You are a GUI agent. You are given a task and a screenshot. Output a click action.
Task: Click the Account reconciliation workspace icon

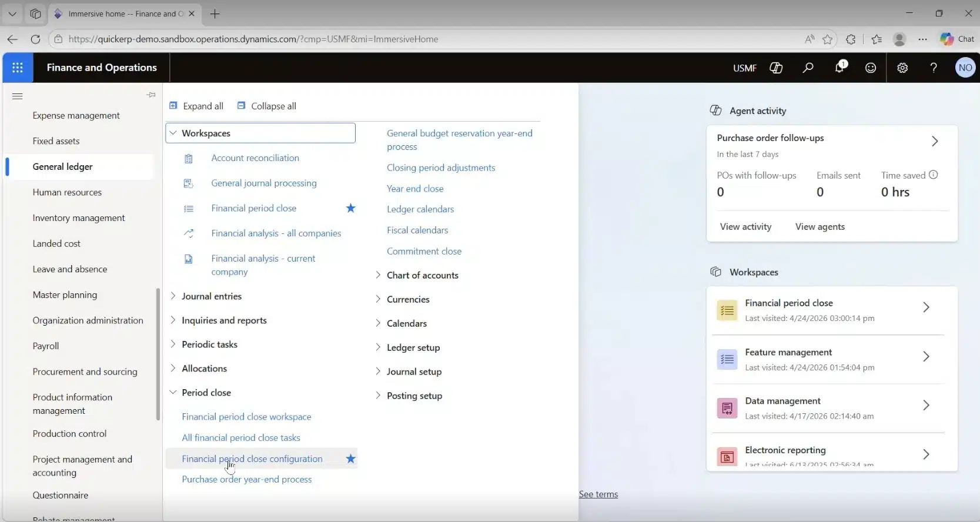click(x=189, y=158)
